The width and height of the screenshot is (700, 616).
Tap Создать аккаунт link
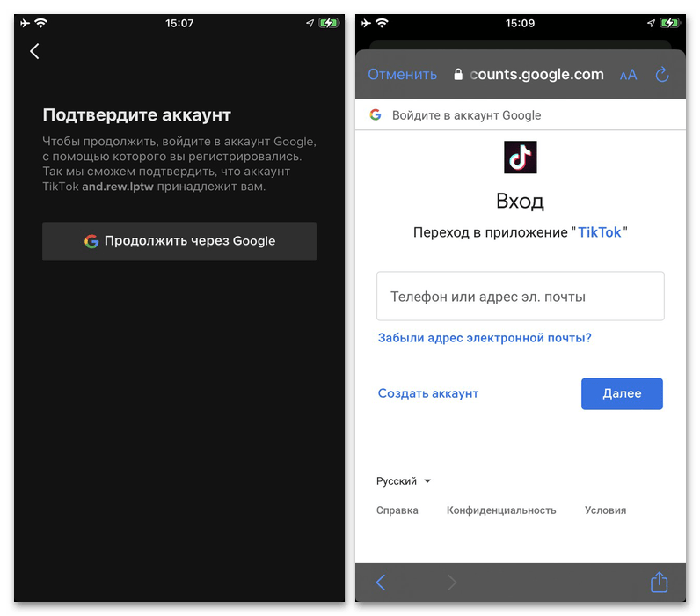click(x=428, y=393)
